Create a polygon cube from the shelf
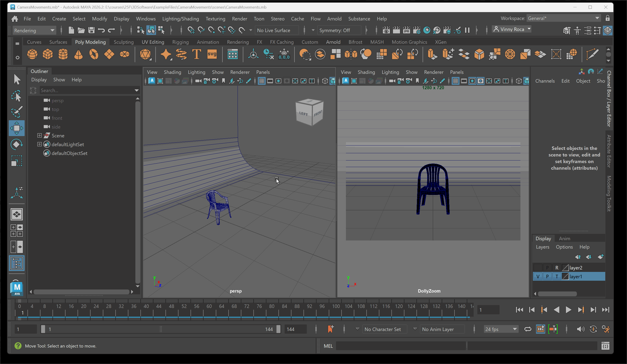The image size is (627, 364). 47,54
